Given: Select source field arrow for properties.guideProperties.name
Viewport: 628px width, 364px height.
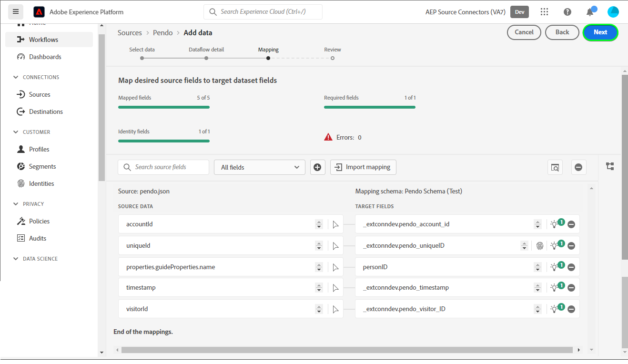Looking at the screenshot, I should pyautogui.click(x=335, y=267).
